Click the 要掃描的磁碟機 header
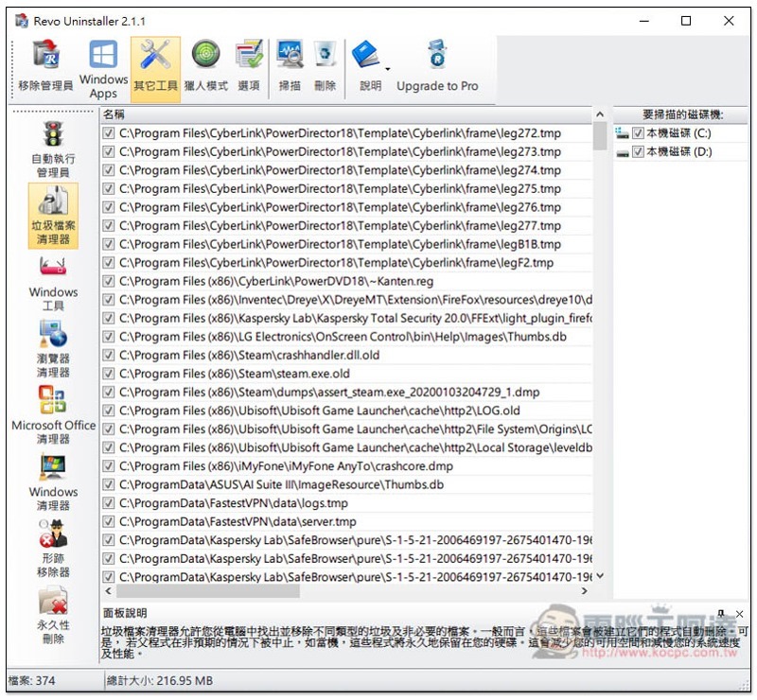This screenshot has width=757, height=700. (681, 114)
